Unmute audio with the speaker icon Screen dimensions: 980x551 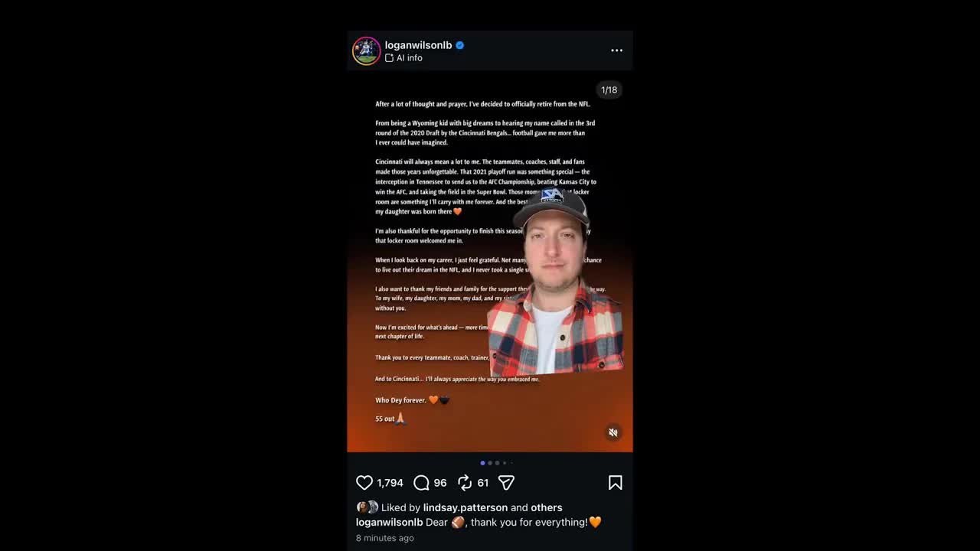tap(613, 432)
